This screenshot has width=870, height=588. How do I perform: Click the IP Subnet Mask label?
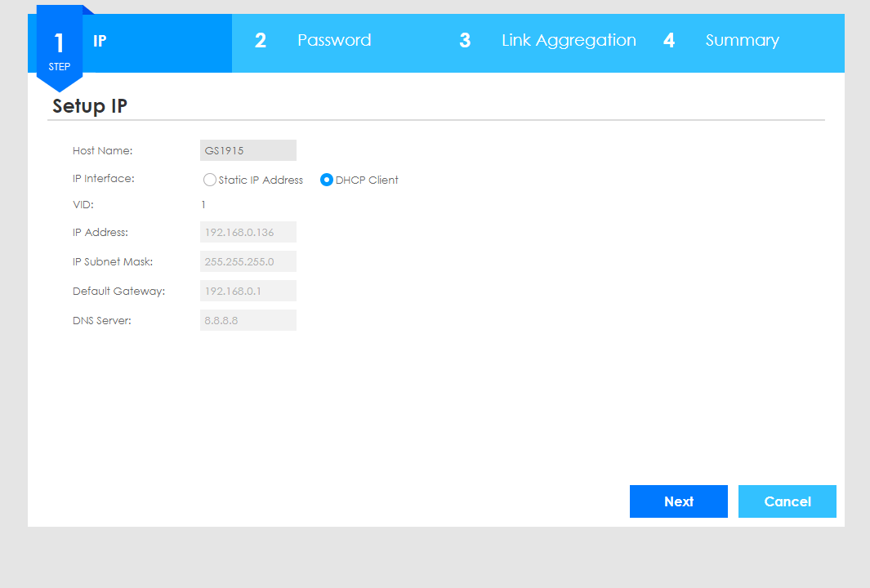[x=113, y=262]
